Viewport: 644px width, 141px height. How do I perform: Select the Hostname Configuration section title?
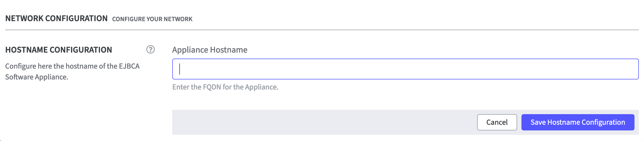(59, 50)
